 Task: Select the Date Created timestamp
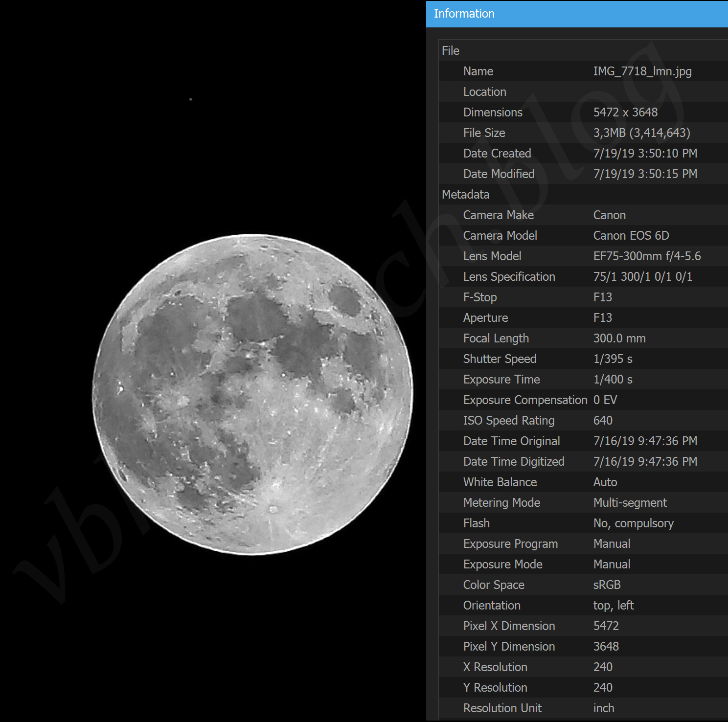click(x=645, y=154)
